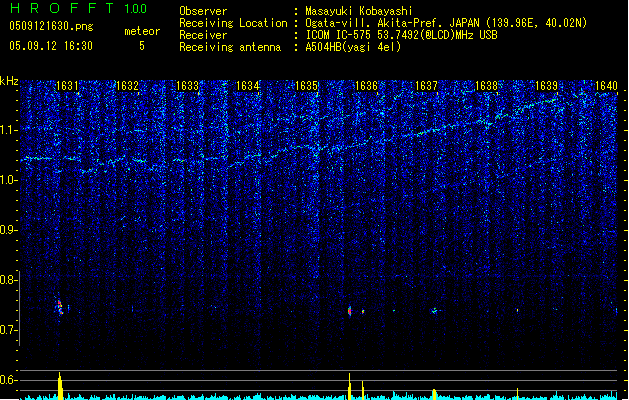Click the 0.7 kHz axis label
Screen dimensions: 629x400
8,330
